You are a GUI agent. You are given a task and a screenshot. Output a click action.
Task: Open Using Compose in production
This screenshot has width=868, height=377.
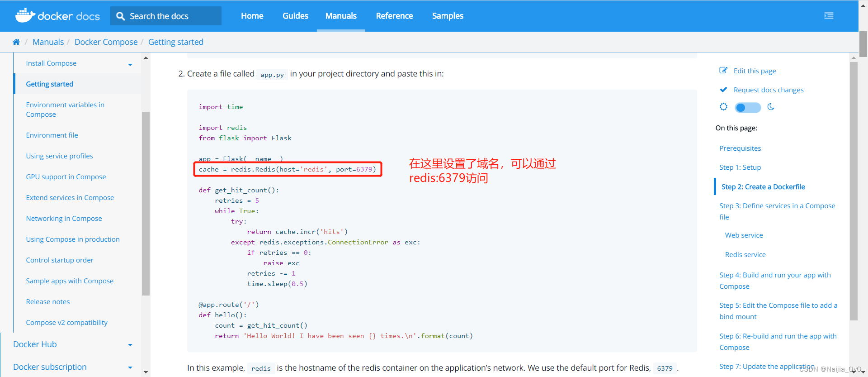73,239
